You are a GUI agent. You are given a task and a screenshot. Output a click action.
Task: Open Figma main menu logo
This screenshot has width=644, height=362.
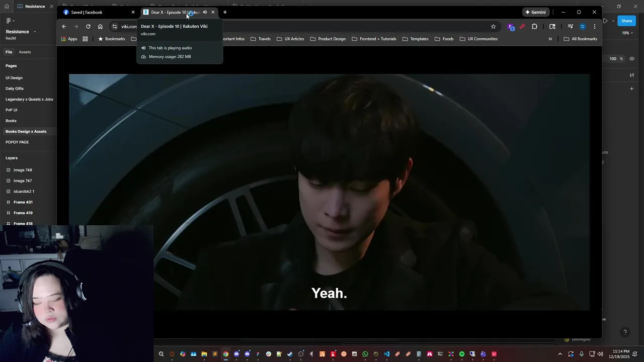click(10, 21)
